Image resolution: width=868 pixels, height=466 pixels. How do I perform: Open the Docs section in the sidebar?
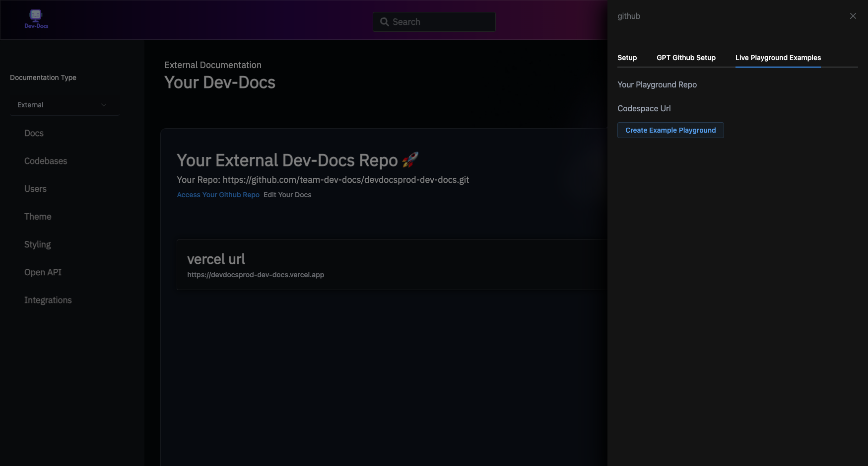(x=34, y=133)
